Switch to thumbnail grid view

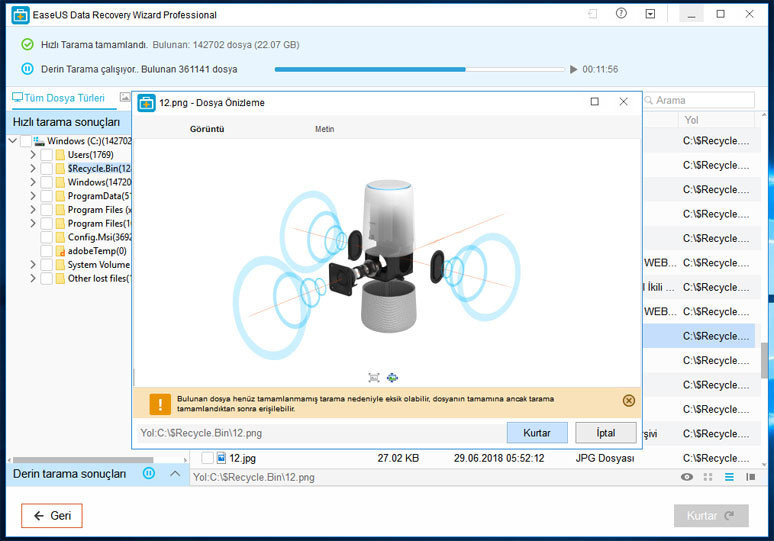[x=708, y=477]
